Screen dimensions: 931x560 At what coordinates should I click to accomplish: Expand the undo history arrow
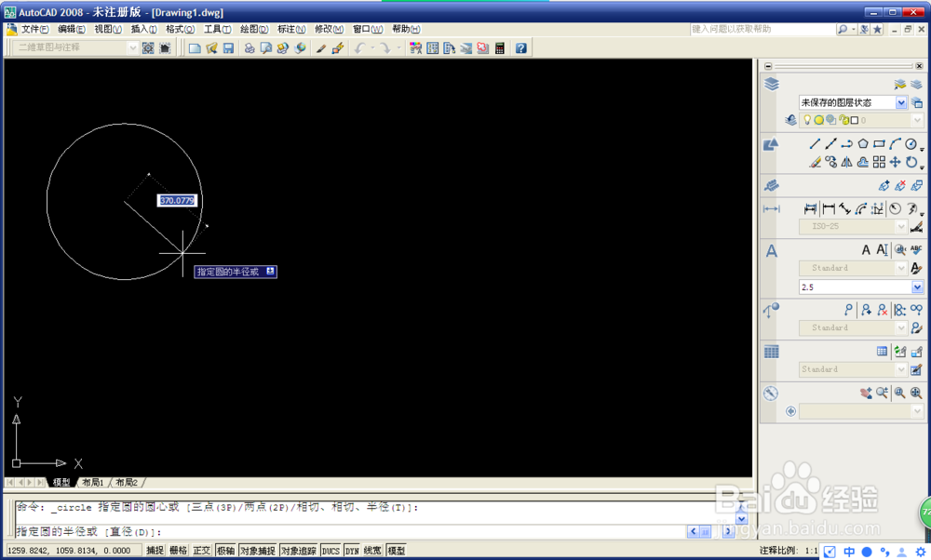tap(373, 48)
